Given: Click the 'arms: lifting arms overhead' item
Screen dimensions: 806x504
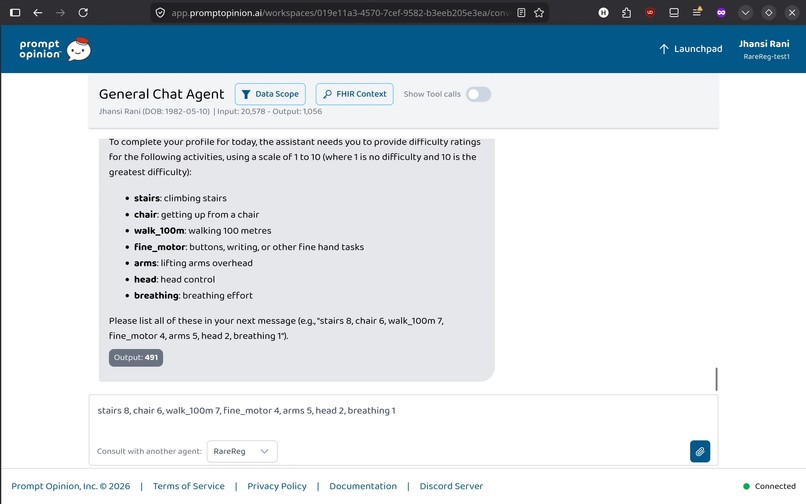Looking at the screenshot, I should 193,263.
